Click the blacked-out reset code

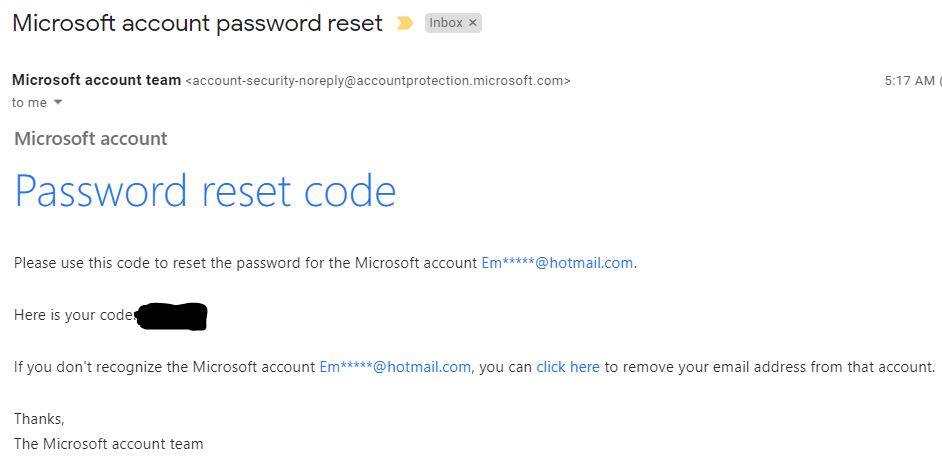171,316
